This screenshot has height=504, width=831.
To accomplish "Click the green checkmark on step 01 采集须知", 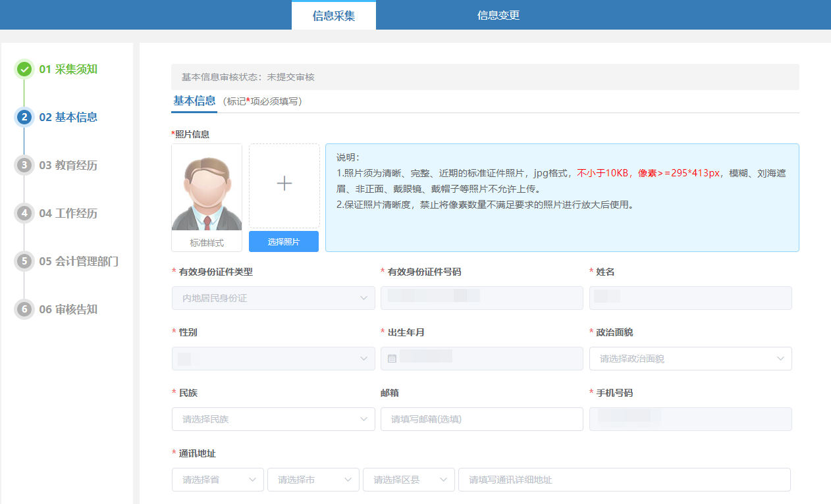I will tap(24, 69).
